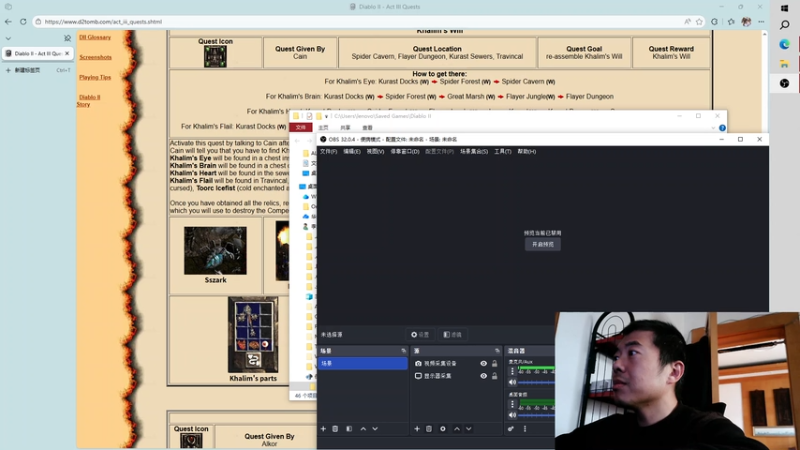Screen dimensions: 800x450
Task: Open Edge refresh/extensions icon beside address bar
Action: pyautogui.click(x=714, y=21)
